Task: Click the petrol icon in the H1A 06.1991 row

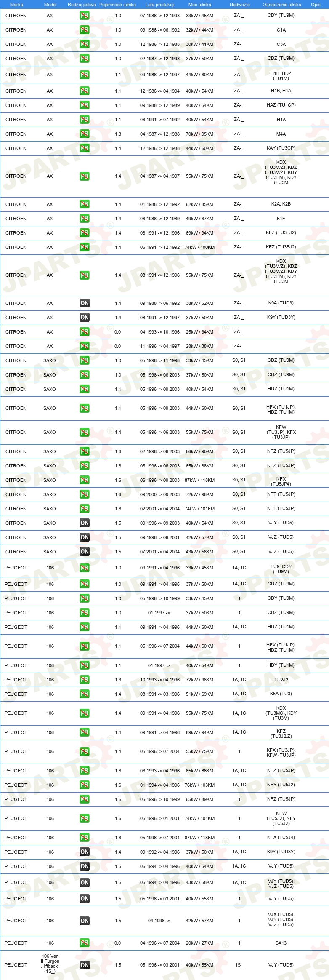Action: (x=84, y=120)
